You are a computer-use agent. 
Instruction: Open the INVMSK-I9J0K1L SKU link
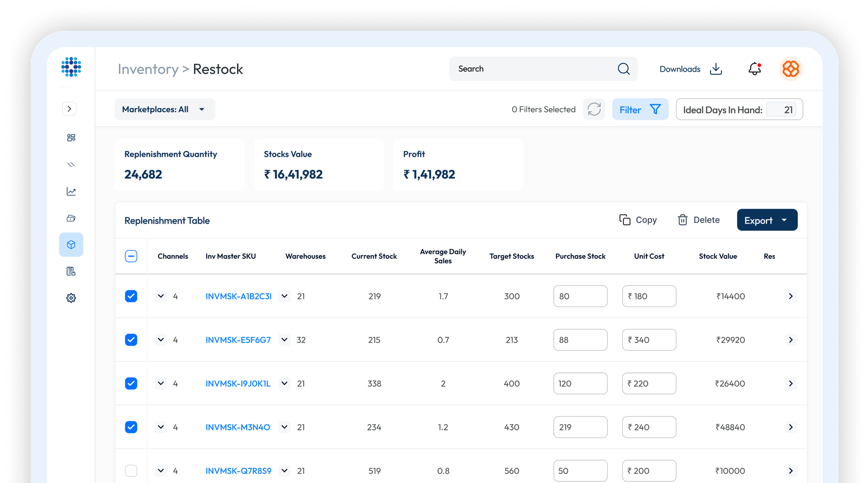[x=238, y=384]
